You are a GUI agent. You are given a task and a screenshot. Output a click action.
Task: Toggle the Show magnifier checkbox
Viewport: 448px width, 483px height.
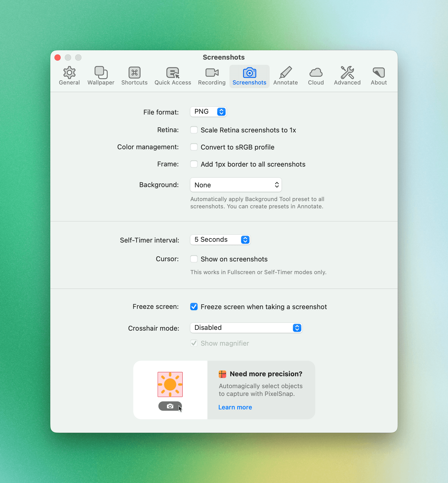194,343
